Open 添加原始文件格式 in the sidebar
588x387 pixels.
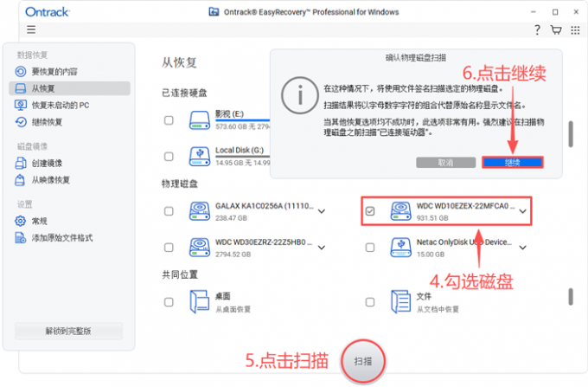(x=70, y=237)
